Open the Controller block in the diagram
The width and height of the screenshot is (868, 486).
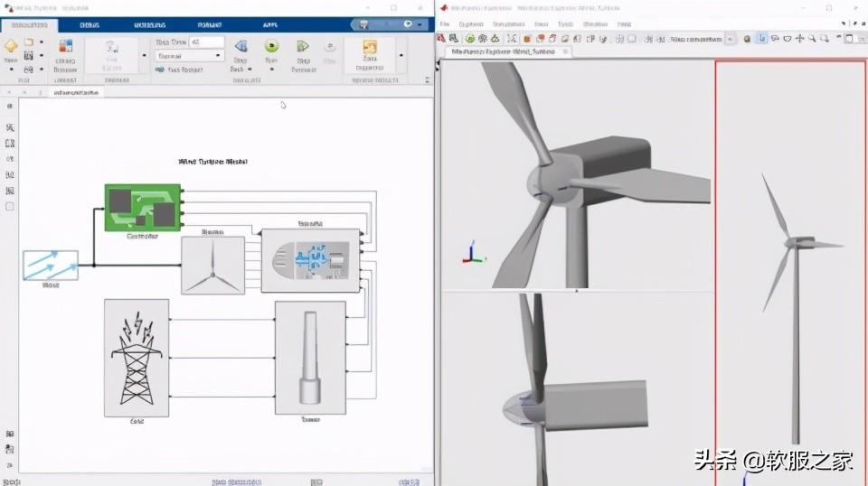tap(142, 208)
